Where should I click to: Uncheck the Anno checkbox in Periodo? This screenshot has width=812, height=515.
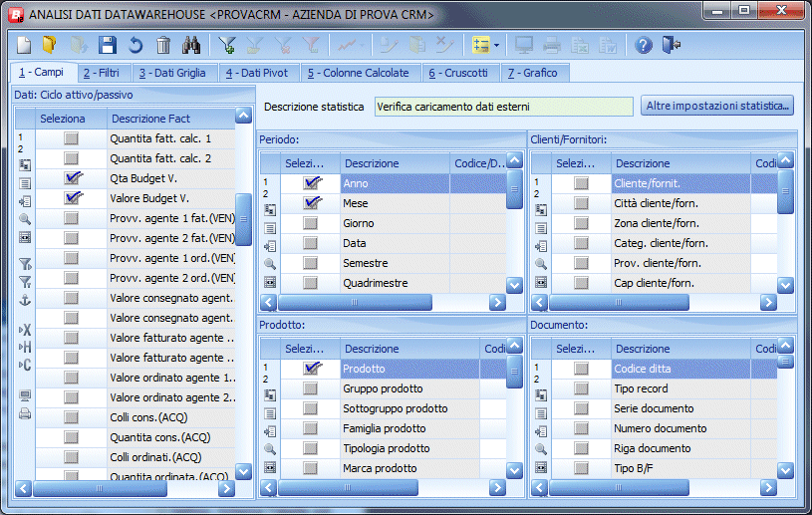click(x=312, y=182)
